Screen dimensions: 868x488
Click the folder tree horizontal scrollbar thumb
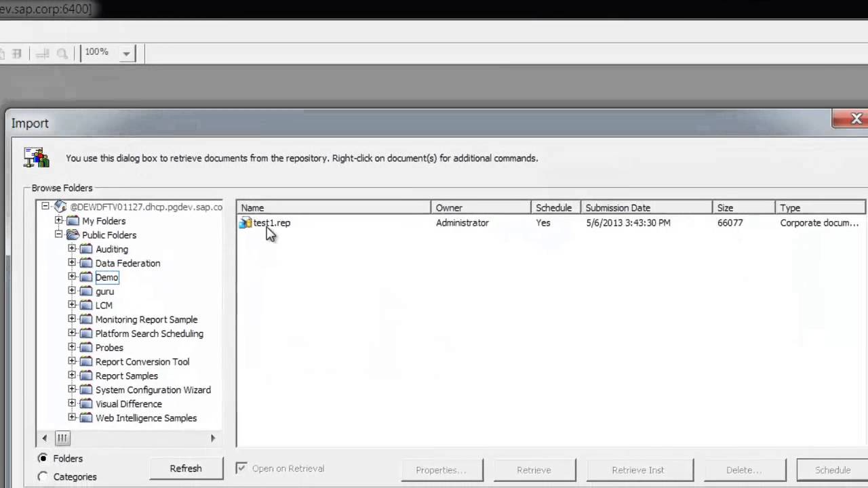[62, 438]
